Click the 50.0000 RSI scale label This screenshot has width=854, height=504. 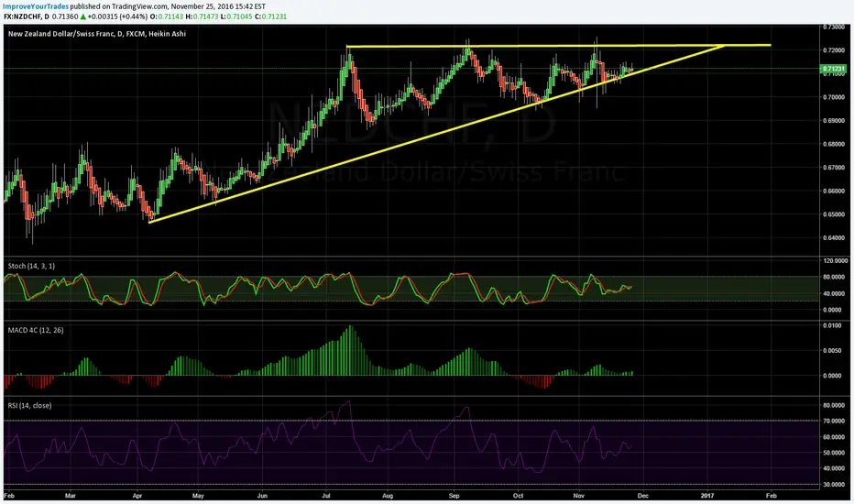click(x=834, y=453)
